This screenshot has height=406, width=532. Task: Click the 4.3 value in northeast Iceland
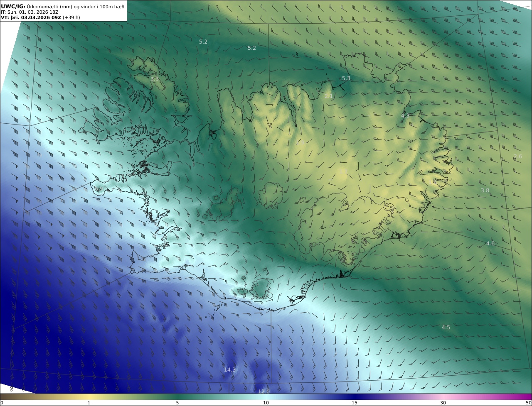tap(405, 115)
